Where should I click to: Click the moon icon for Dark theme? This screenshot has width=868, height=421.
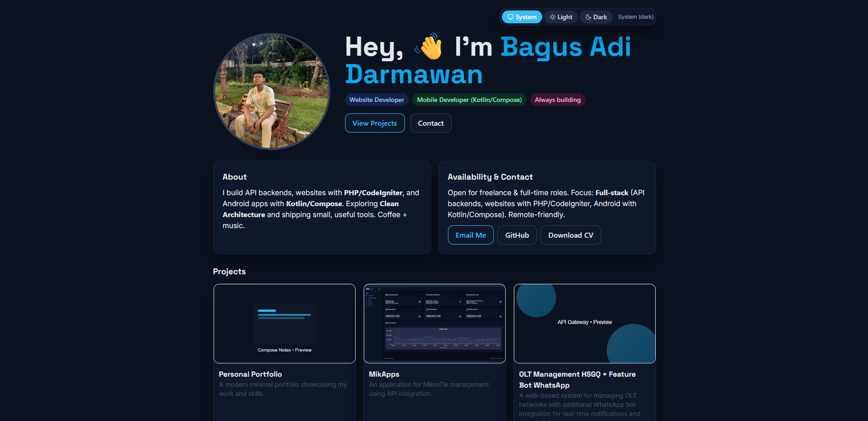click(x=588, y=17)
